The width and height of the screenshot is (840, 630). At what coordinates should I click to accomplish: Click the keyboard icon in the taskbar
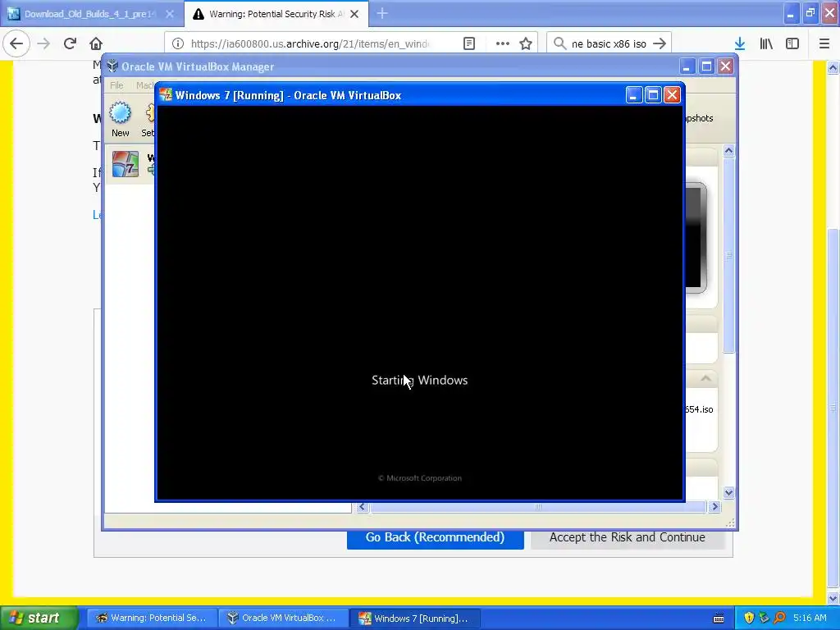(719, 619)
